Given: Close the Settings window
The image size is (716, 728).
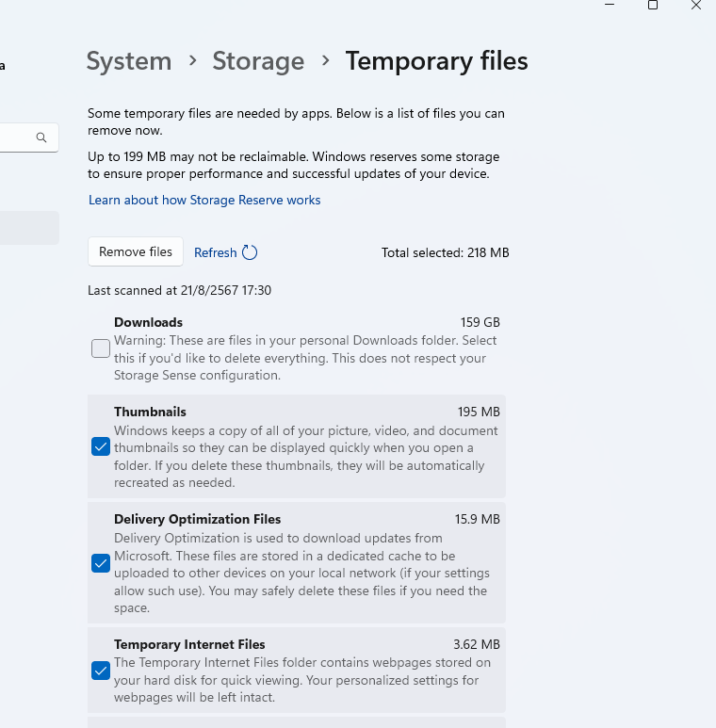Looking at the screenshot, I should click(696, 6).
